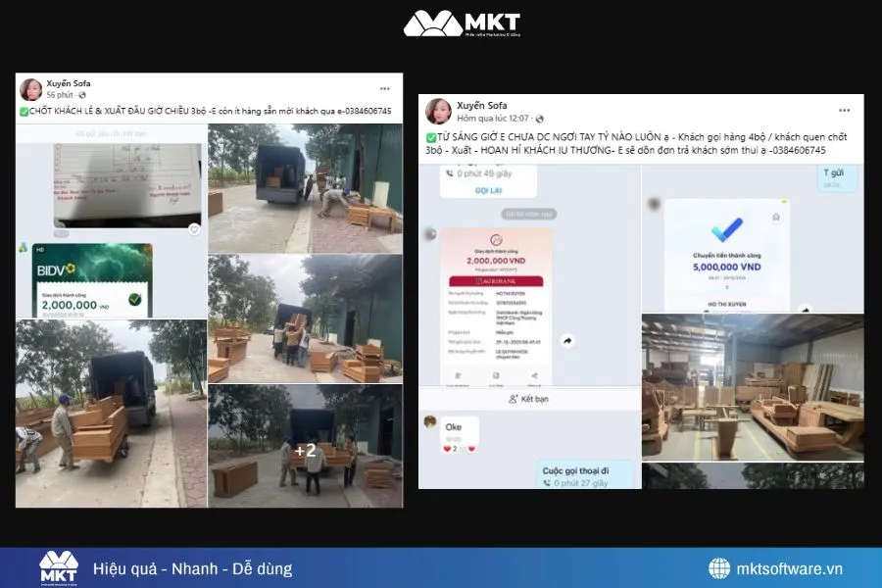Click the share arrow on the Agribank receipt
Image resolution: width=882 pixels, height=588 pixels.
(566, 341)
